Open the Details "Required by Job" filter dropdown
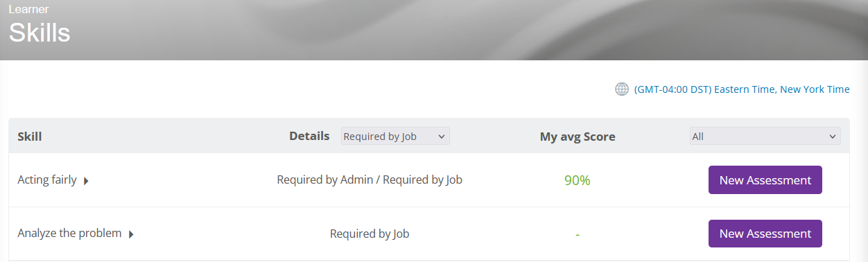 (395, 136)
